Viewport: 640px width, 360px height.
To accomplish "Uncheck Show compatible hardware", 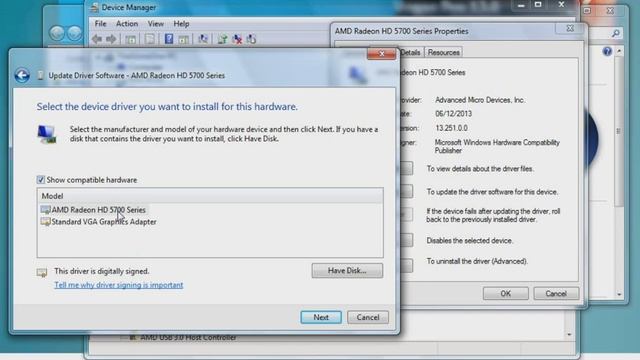I will pos(40,180).
